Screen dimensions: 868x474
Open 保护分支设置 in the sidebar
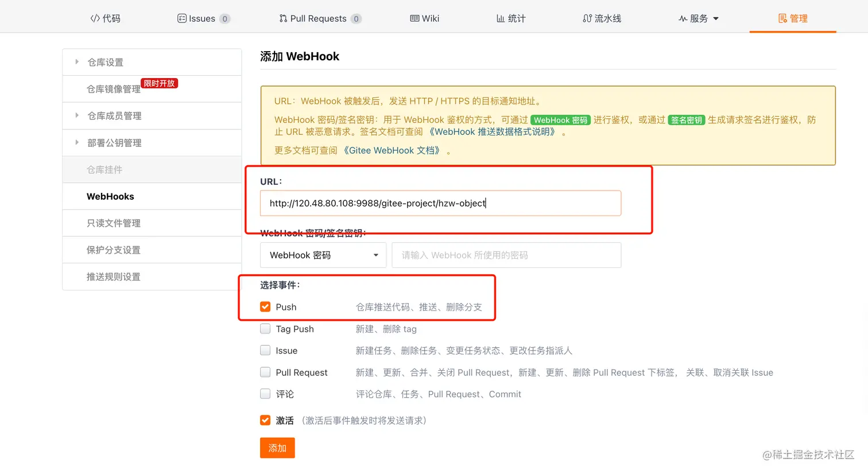point(152,250)
